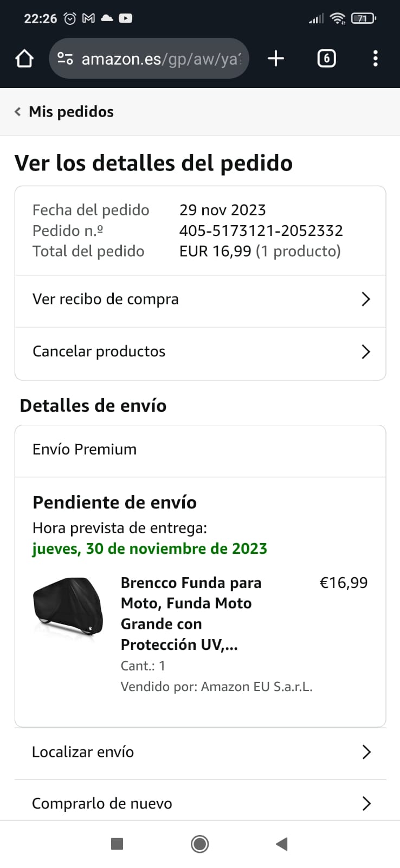The width and height of the screenshot is (400, 868).
Task: Select Cancelar productos option
Action: [99, 352]
